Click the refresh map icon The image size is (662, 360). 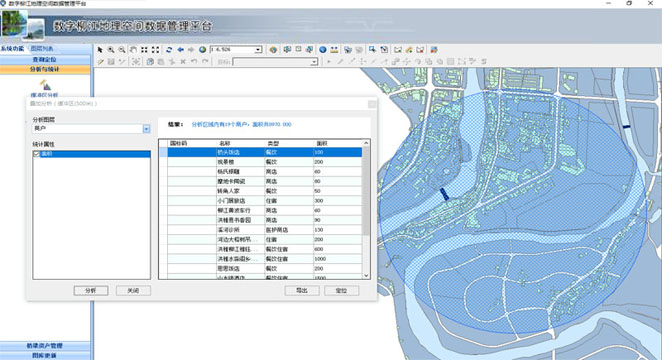[x=169, y=50]
